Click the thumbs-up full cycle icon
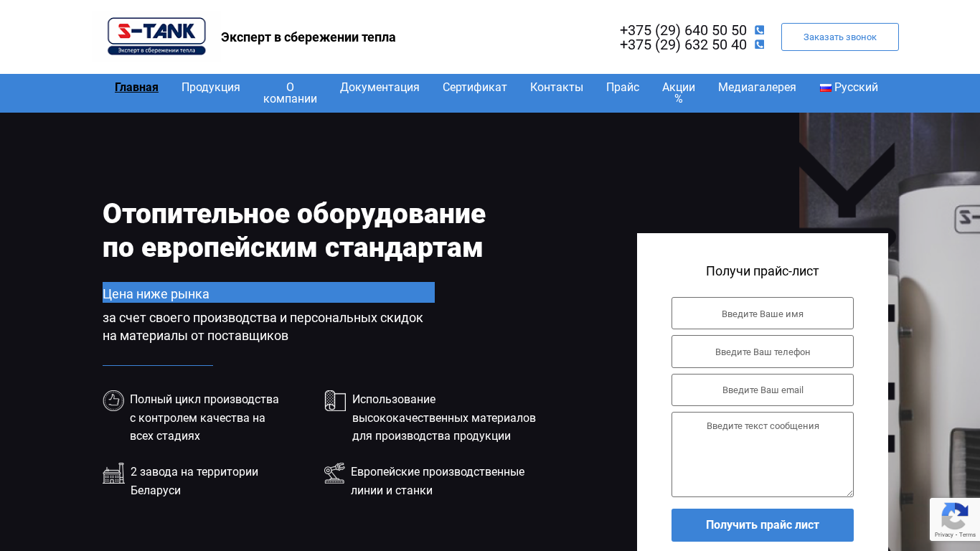Viewport: 980px width, 551px height. (113, 400)
